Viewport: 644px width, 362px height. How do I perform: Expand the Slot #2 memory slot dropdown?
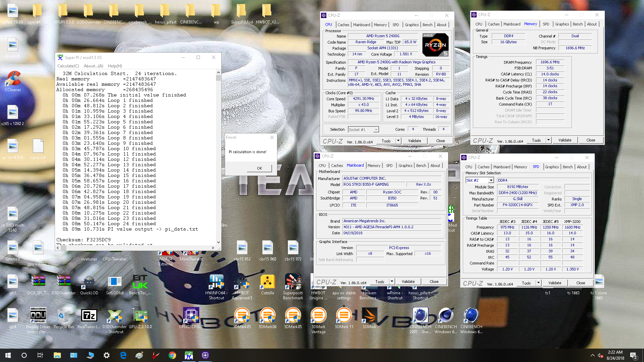pyautogui.click(x=491, y=180)
